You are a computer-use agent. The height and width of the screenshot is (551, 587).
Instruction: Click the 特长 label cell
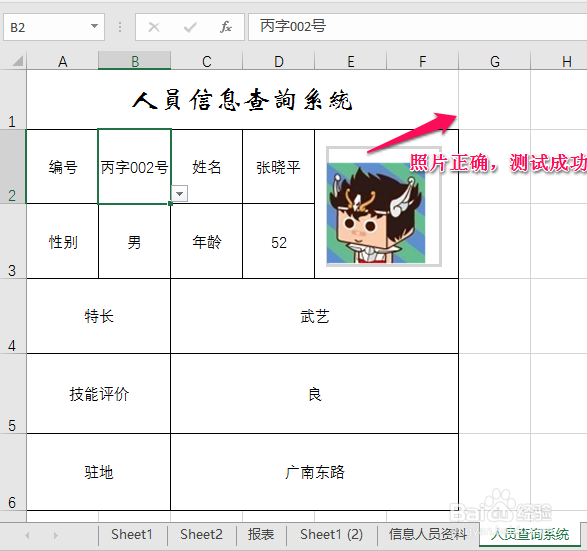98,316
